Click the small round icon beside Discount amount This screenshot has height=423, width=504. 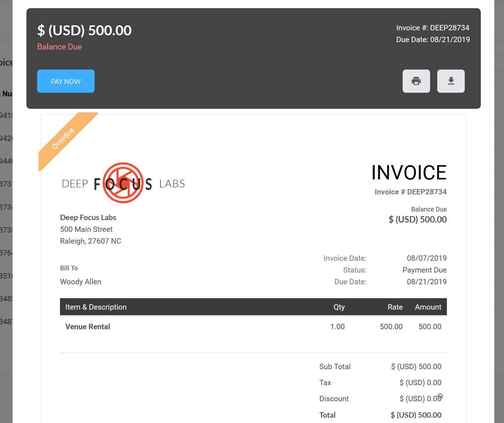tap(440, 396)
